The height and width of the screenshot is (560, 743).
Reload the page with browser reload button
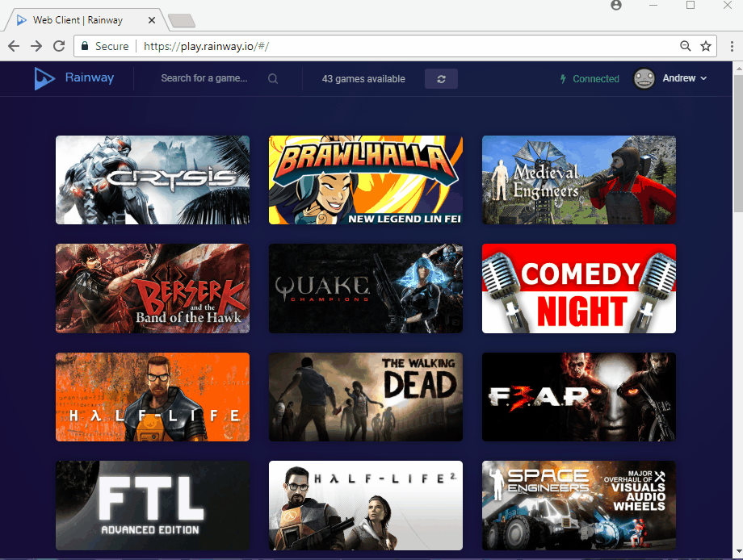click(x=59, y=46)
